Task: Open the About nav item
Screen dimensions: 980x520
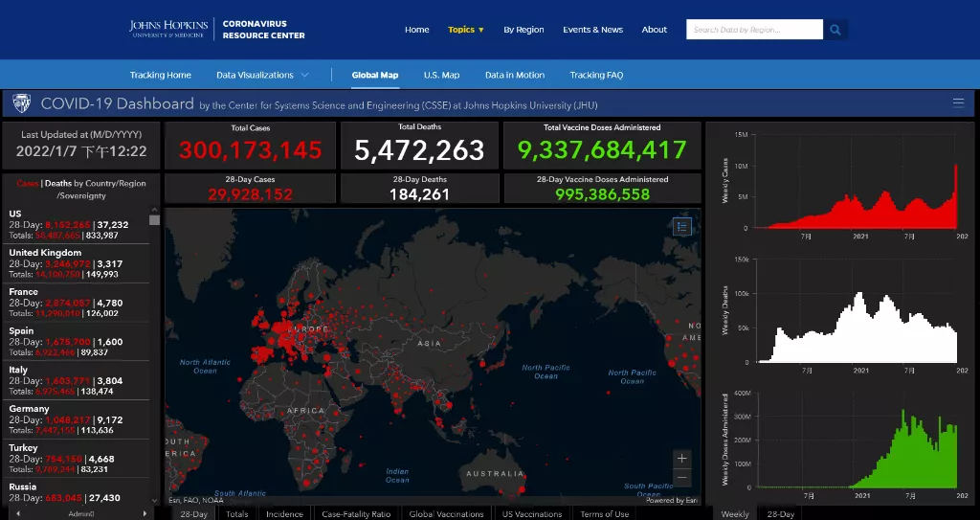Action: pyautogui.click(x=655, y=30)
